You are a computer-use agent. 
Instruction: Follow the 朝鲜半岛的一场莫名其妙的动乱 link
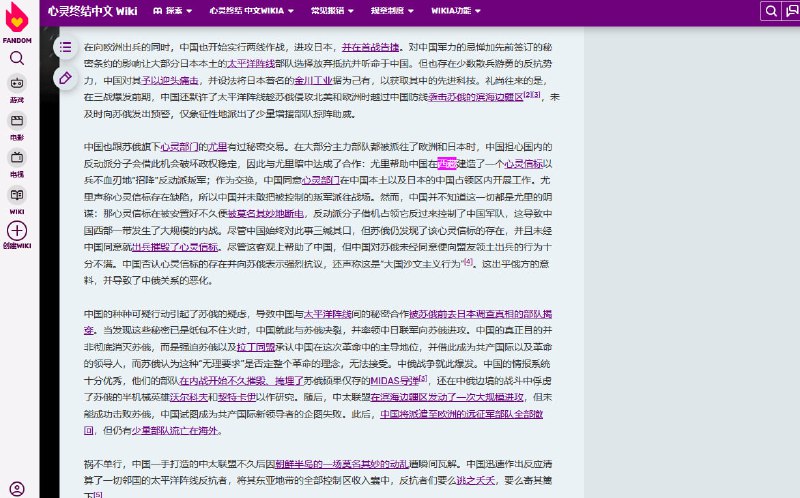click(x=341, y=464)
